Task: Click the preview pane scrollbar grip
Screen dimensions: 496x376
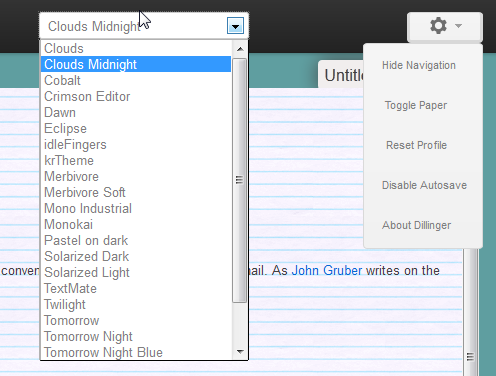Action: point(470,357)
